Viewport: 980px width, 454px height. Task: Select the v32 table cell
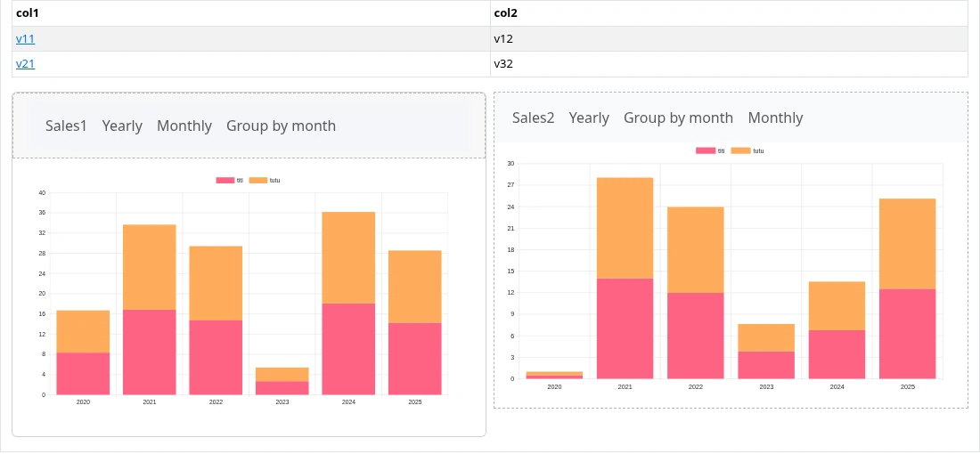(x=729, y=64)
